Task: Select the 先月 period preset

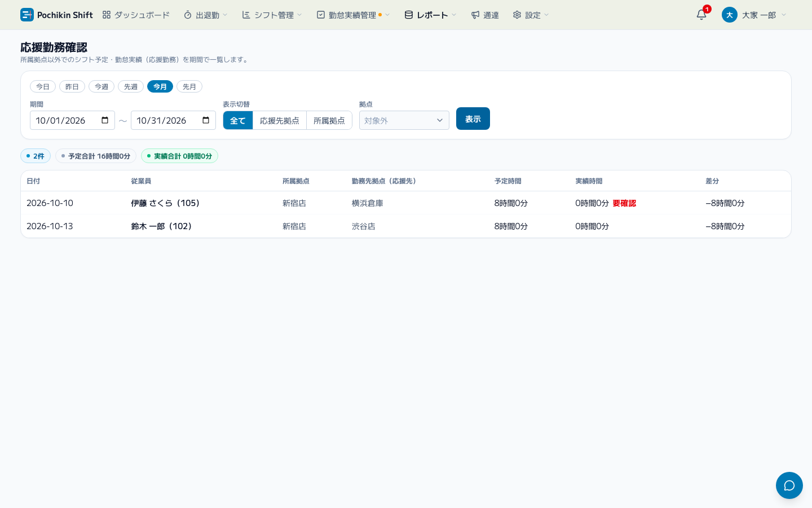Action: (x=189, y=86)
